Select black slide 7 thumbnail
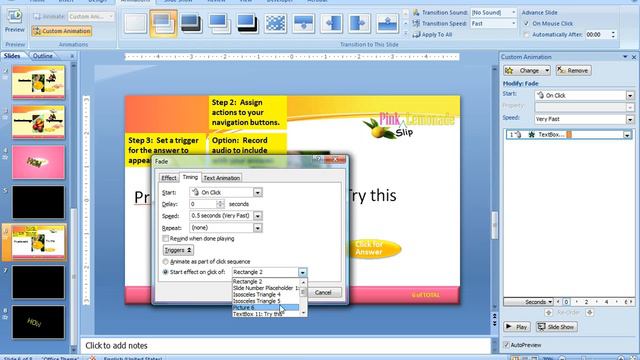Screen dimensions: 640x360 [x=38, y=282]
